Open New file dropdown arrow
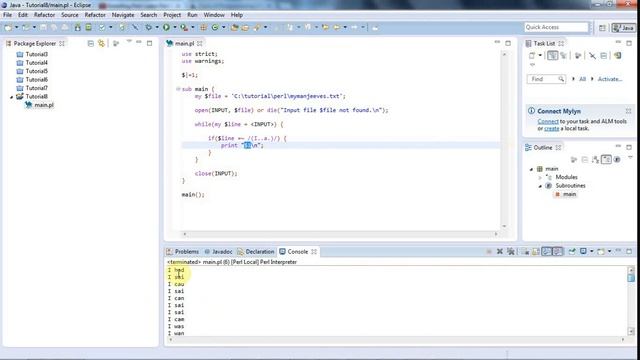 point(16,27)
